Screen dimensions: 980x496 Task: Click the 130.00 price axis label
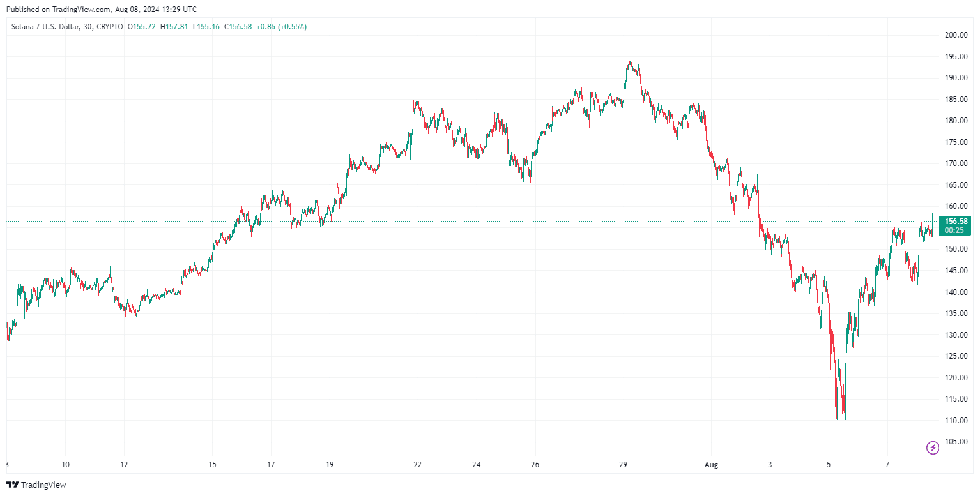coord(956,335)
